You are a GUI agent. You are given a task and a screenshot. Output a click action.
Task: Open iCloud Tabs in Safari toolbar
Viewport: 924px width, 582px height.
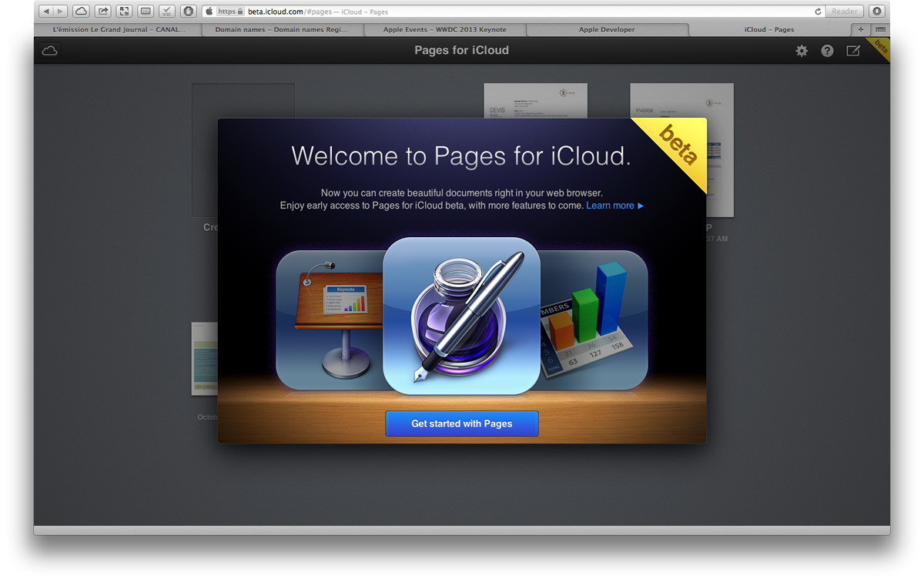pos(81,12)
